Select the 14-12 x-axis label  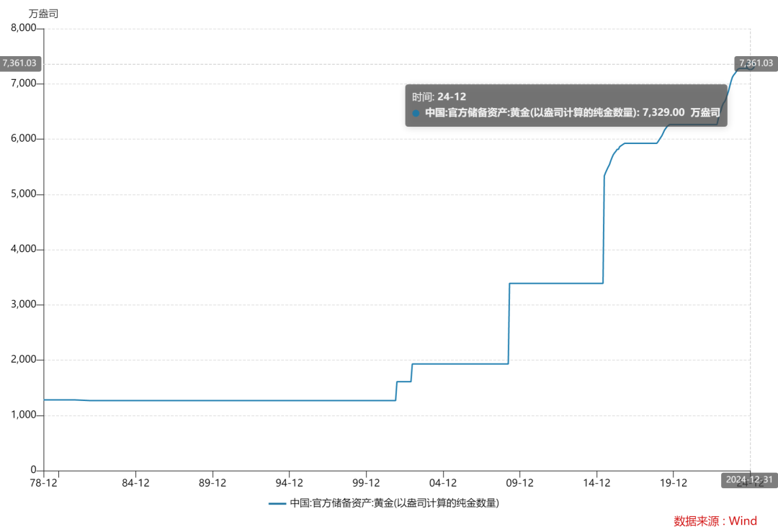pos(598,483)
